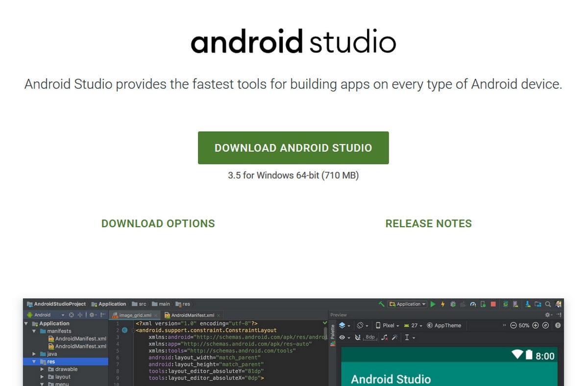Click the Attach Debugger to process icon
Viewport: 588px width, 386px height.
(483, 304)
